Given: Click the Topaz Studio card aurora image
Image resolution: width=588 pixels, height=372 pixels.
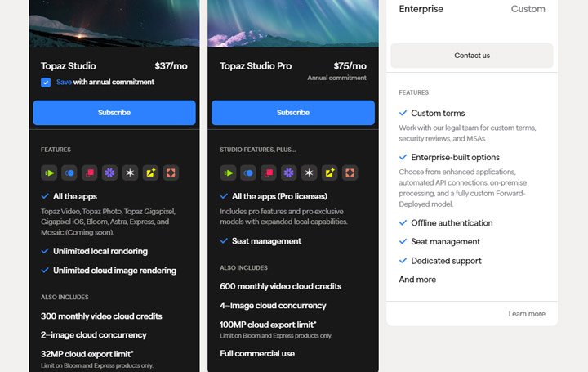Looking at the screenshot, I should point(114,23).
